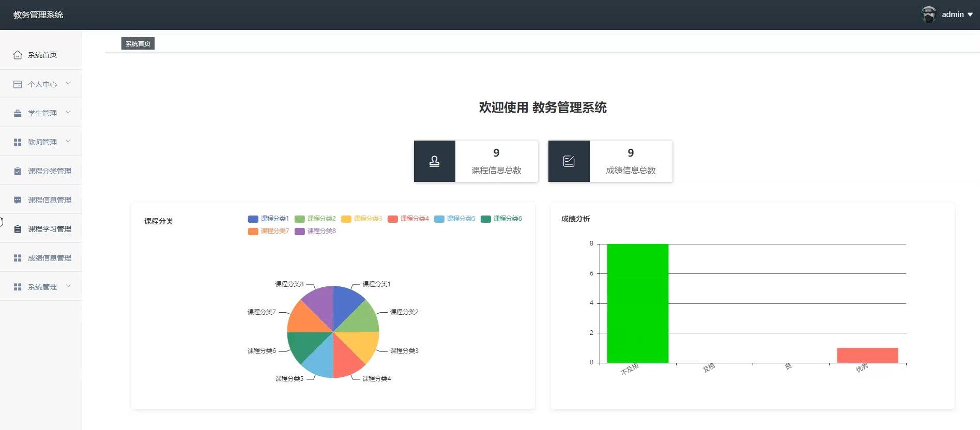Toggle 课程分类6 legend item

pos(501,219)
